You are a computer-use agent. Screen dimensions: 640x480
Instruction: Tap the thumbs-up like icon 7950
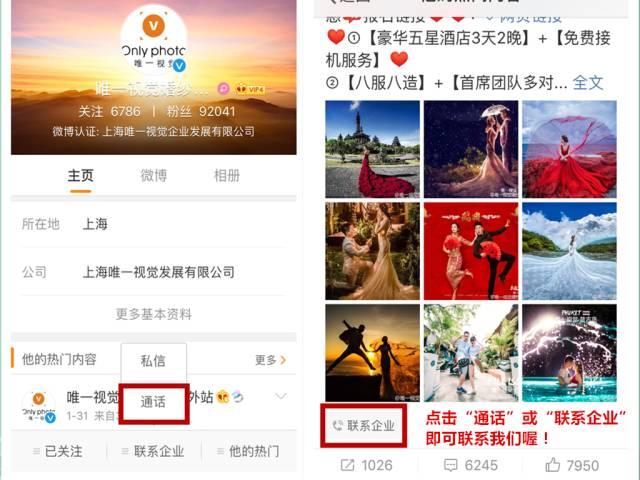(553, 464)
